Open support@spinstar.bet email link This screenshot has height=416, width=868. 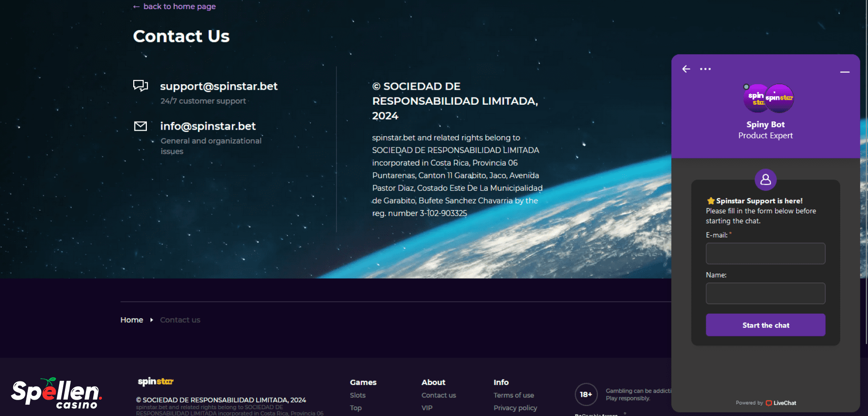click(219, 86)
